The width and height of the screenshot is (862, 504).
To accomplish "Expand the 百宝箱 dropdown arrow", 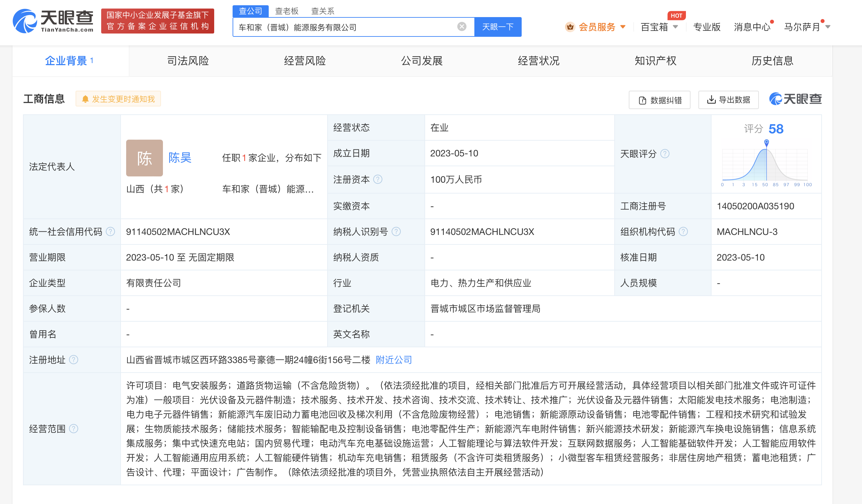I will pyautogui.click(x=675, y=27).
